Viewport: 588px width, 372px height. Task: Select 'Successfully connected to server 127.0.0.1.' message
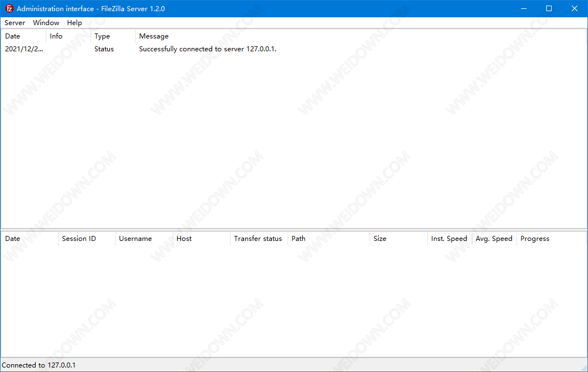tap(207, 49)
